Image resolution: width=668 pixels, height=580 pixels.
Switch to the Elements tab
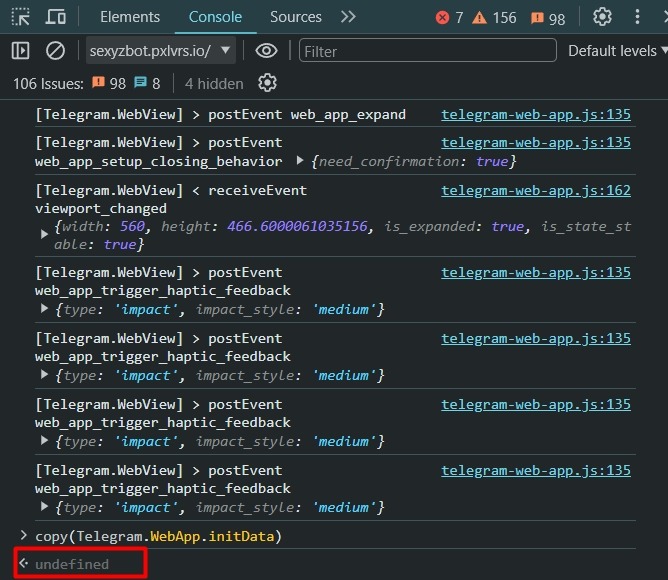coord(129,17)
